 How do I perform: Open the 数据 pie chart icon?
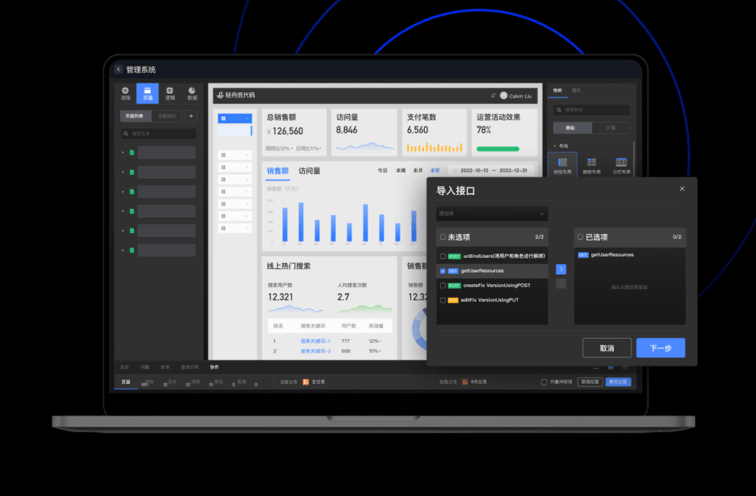click(192, 93)
